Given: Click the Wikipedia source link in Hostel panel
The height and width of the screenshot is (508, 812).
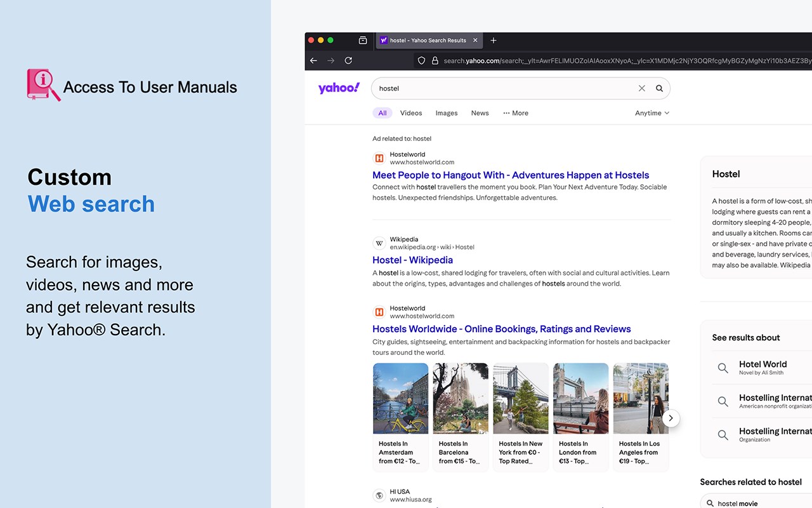Looking at the screenshot, I should (796, 265).
